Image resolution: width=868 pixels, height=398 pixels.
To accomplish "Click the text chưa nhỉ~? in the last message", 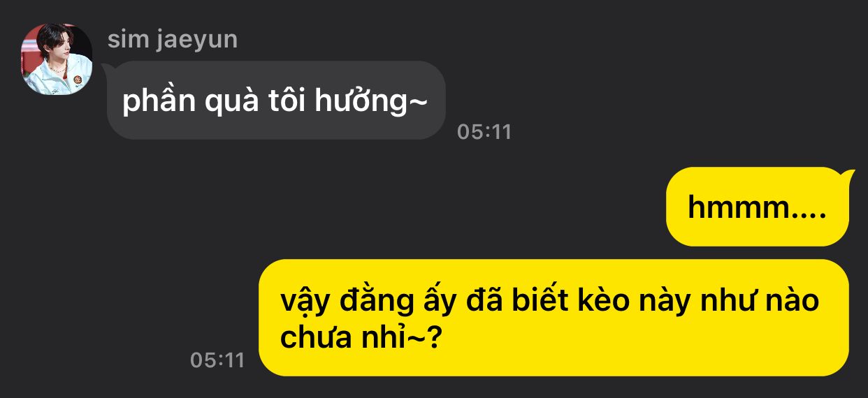I will [361, 339].
